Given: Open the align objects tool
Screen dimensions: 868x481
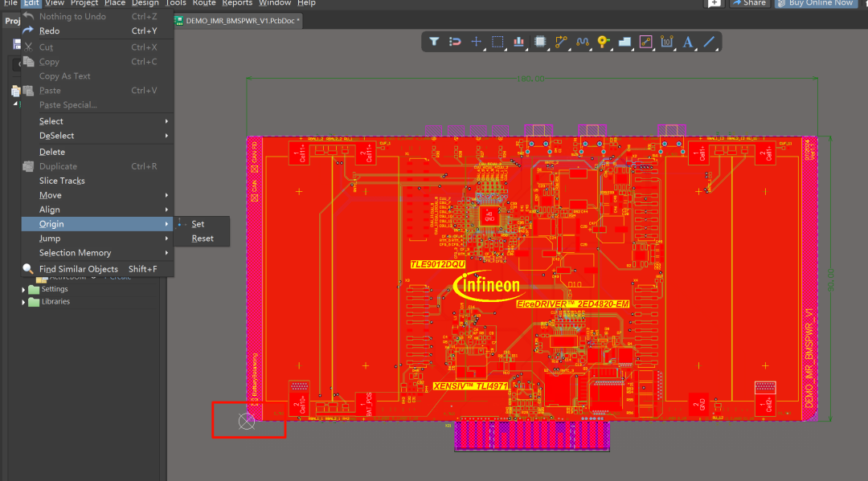Looking at the screenshot, I should (x=518, y=42).
